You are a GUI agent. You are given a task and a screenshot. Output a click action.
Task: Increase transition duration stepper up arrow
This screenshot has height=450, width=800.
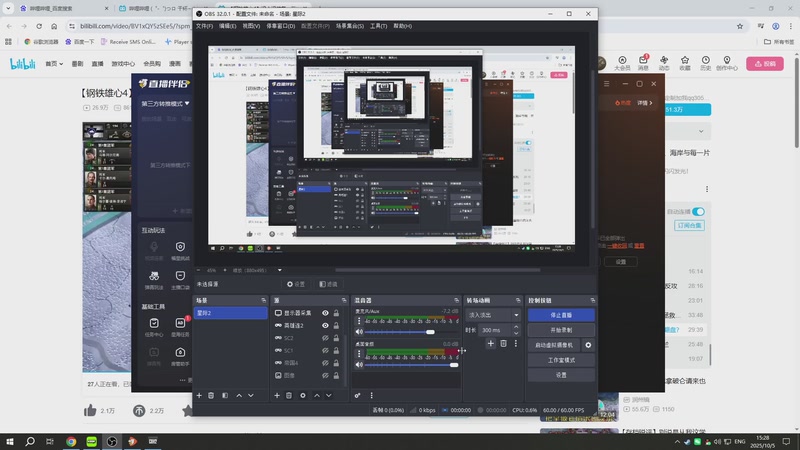point(516,327)
